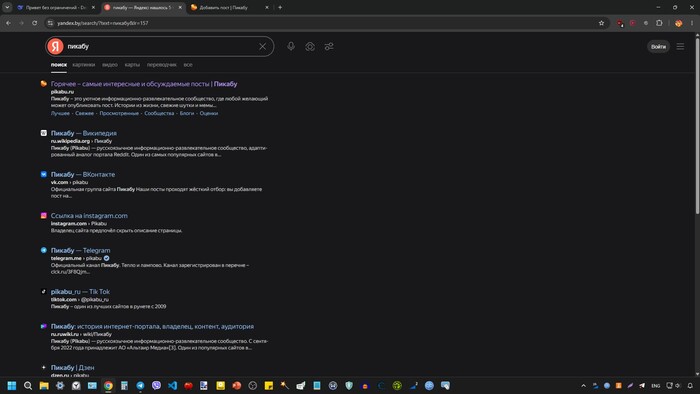Focus the Yandex search input field
The width and height of the screenshot is (700, 394).
click(x=161, y=46)
